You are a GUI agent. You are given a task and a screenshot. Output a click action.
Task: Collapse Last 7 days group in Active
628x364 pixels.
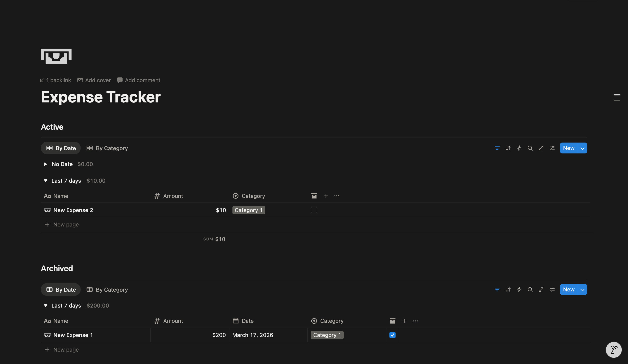pos(46,181)
